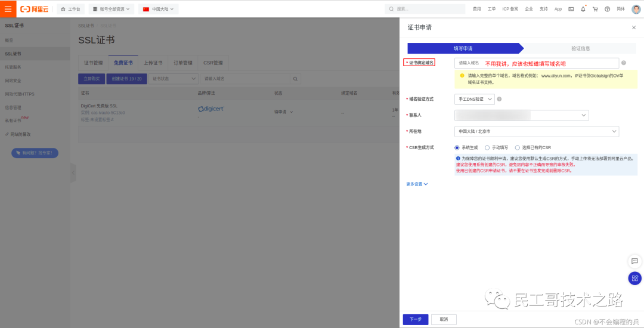Open the floating chat message icon
This screenshot has width=644, height=328.
634,261
